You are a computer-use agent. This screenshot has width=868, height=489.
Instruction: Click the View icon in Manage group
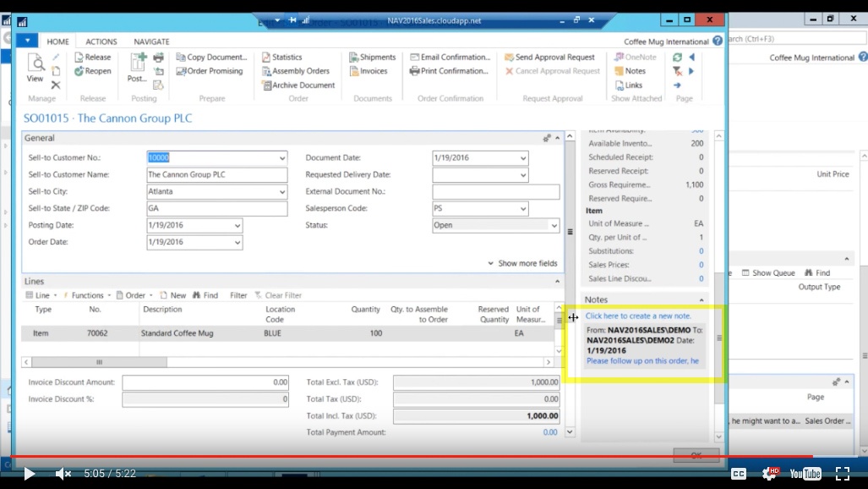[35, 69]
